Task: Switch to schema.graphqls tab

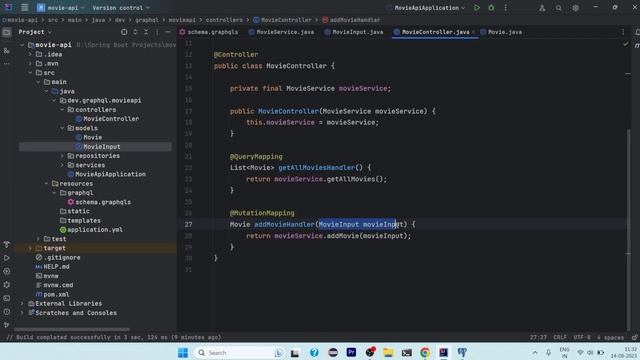Action: tap(209, 32)
